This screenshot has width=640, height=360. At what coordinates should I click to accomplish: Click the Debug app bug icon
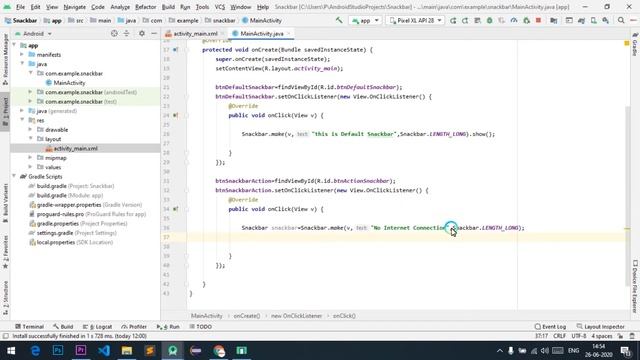click(x=489, y=20)
